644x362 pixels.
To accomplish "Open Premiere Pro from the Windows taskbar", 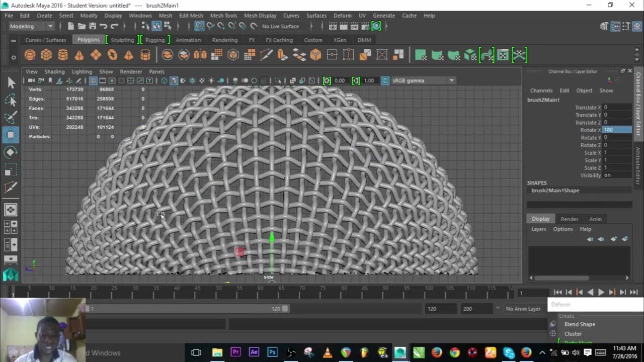I will point(235,352).
